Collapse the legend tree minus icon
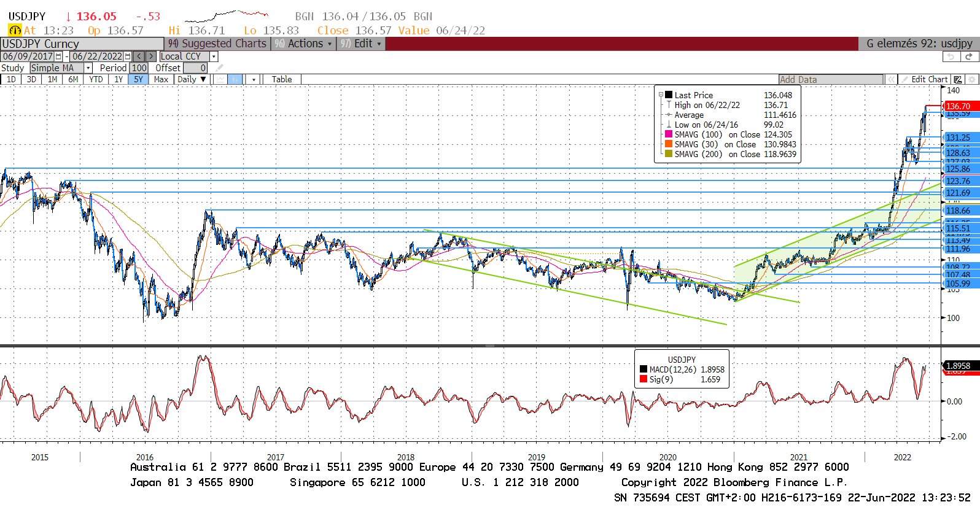980x518 pixels. coord(661,95)
